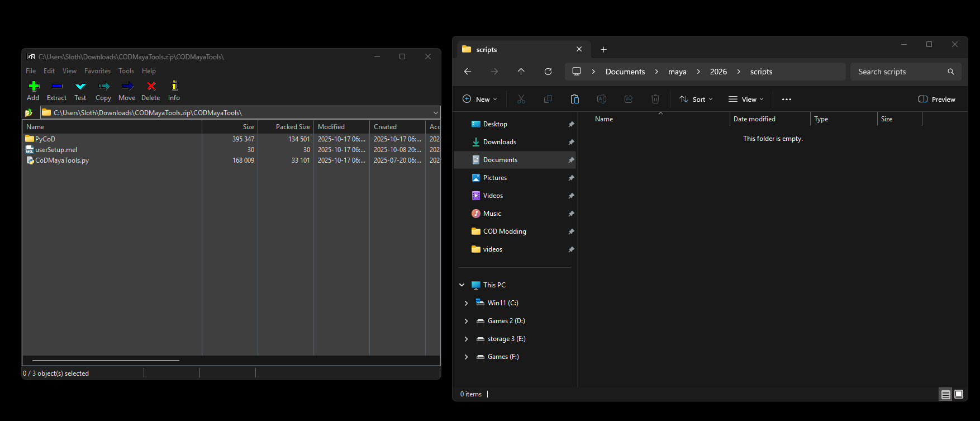Viewport: 980px width, 421px height.
Task: Toggle the Preview pane in Explorer
Action: pos(937,99)
